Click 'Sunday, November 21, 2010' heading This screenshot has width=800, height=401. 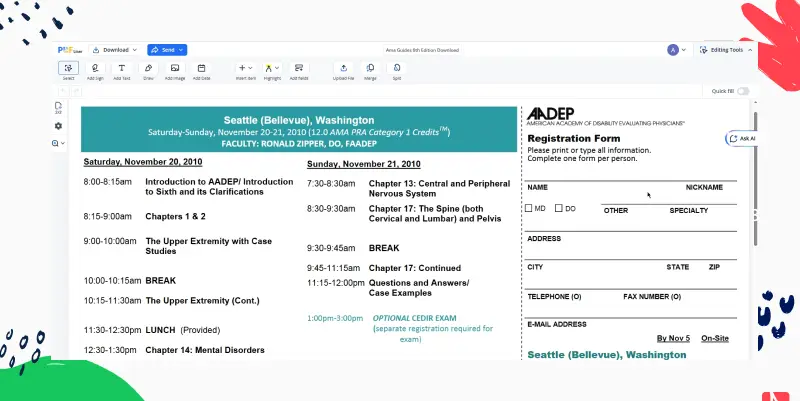click(x=364, y=164)
